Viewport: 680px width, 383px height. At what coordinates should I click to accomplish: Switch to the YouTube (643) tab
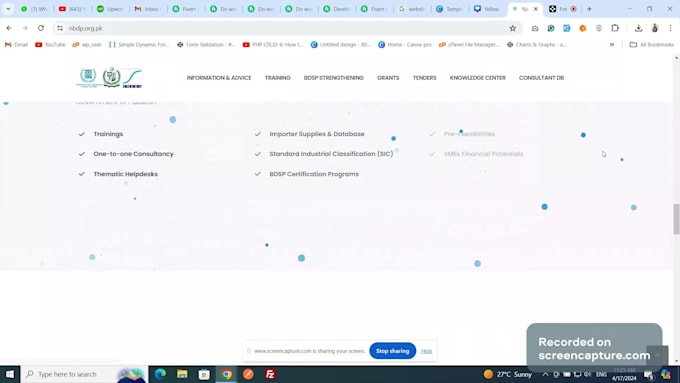click(x=72, y=9)
